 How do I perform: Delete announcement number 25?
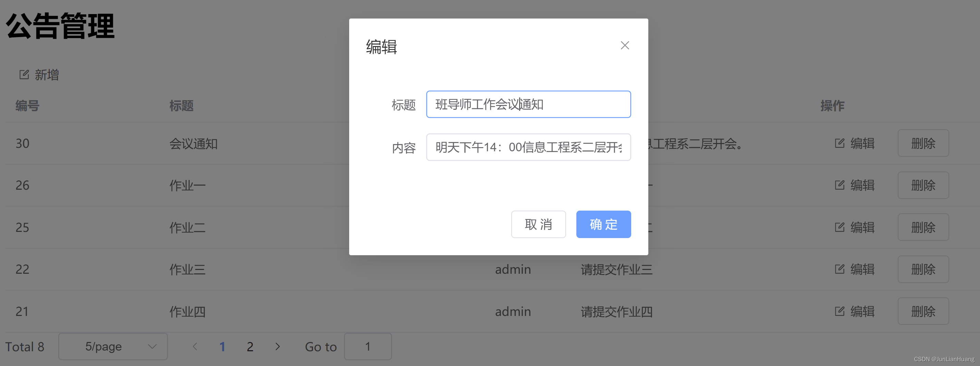(x=923, y=227)
